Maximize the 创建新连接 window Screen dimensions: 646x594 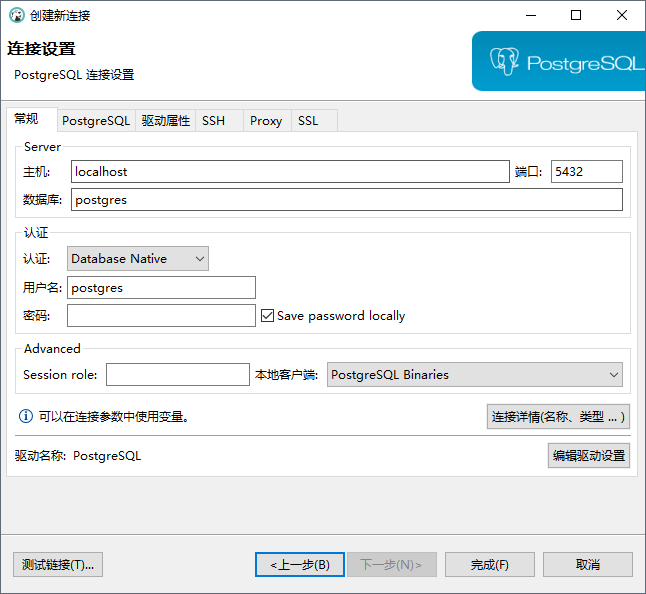[x=576, y=15]
